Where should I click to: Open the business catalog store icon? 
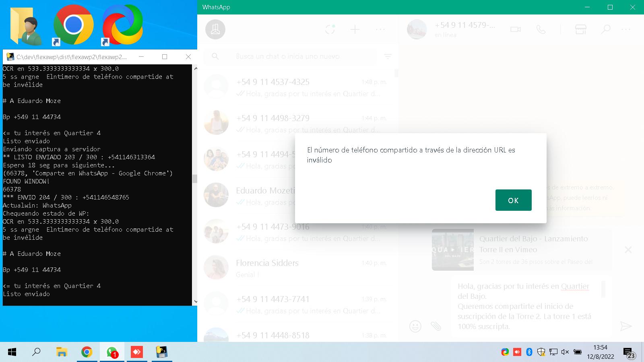pos(580,29)
